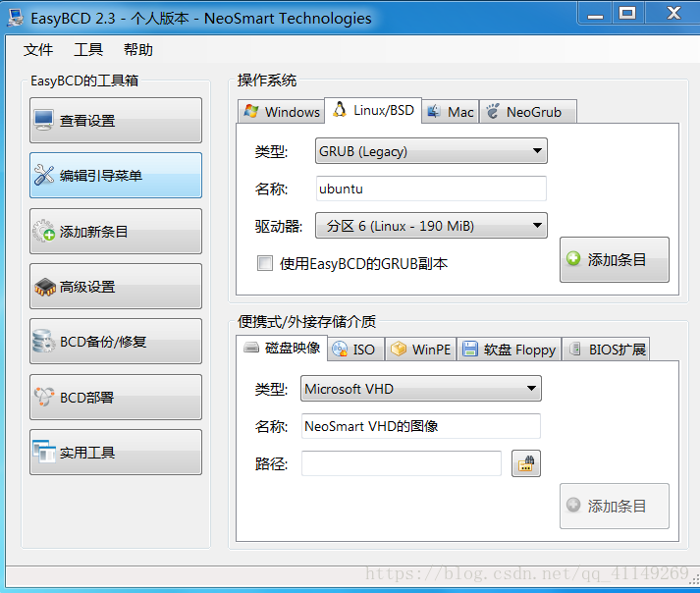
Task: Open the BCD部署 deployment panel
Action: tap(116, 397)
